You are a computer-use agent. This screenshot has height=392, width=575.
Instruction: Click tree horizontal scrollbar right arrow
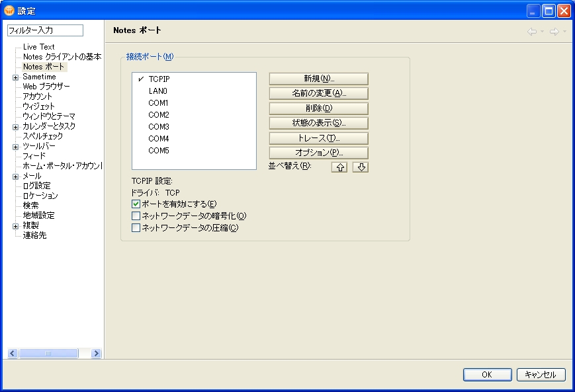[x=96, y=353]
